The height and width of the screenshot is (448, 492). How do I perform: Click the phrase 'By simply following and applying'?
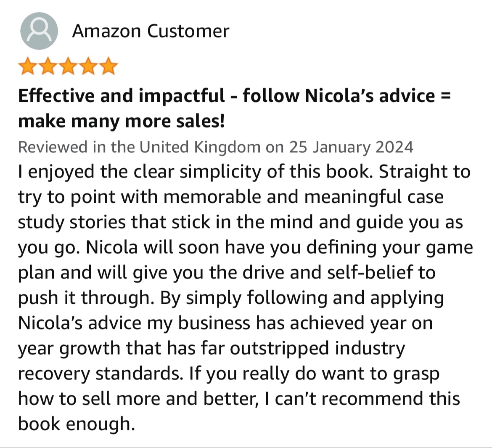(302, 298)
